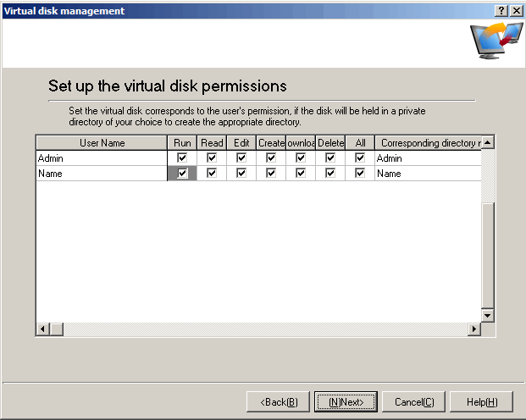Click the Corresponding directory column header
This screenshot has width=526, height=420.
pos(428,143)
